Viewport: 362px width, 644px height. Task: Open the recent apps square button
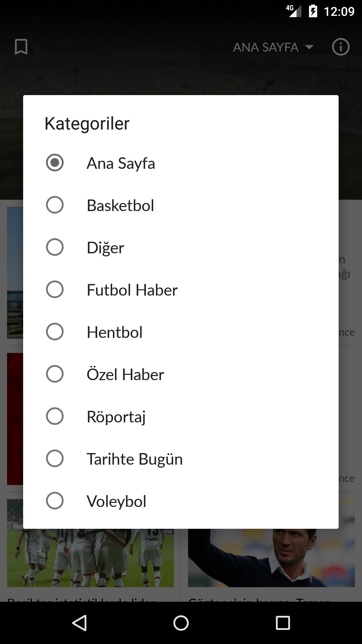[x=283, y=623]
